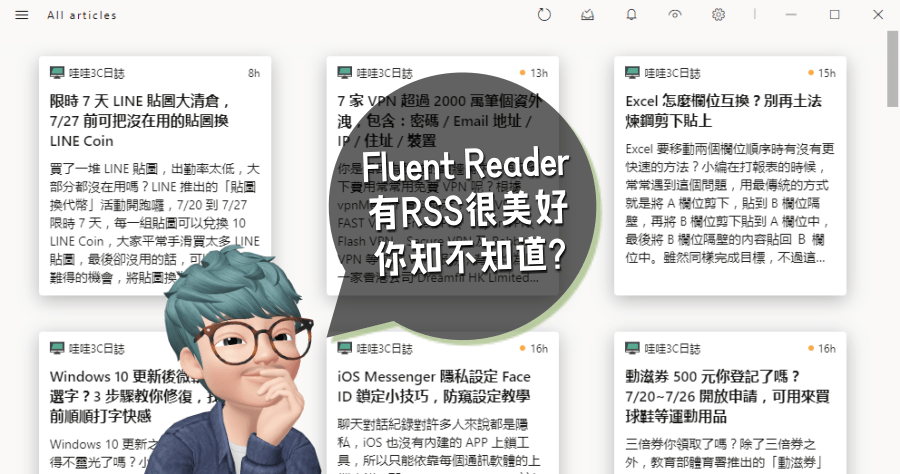Screen dimensions: 900x474
Task: Refresh all feeds
Action: [x=544, y=15]
